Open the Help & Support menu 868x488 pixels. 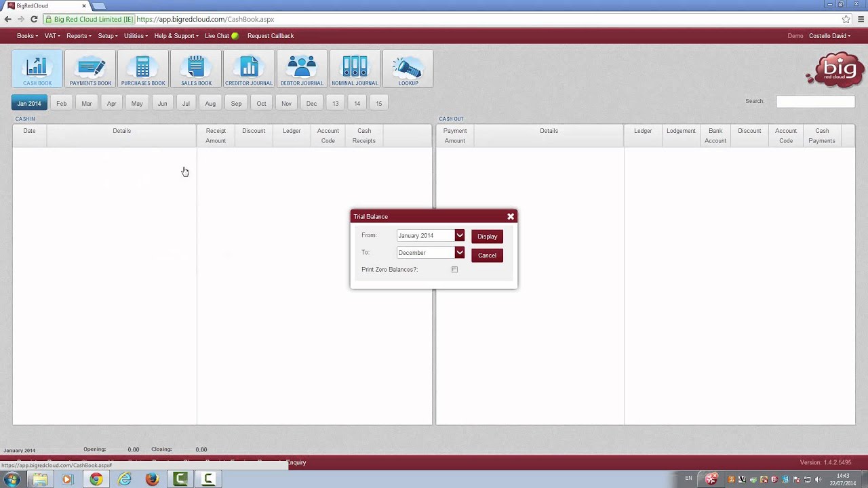(176, 36)
